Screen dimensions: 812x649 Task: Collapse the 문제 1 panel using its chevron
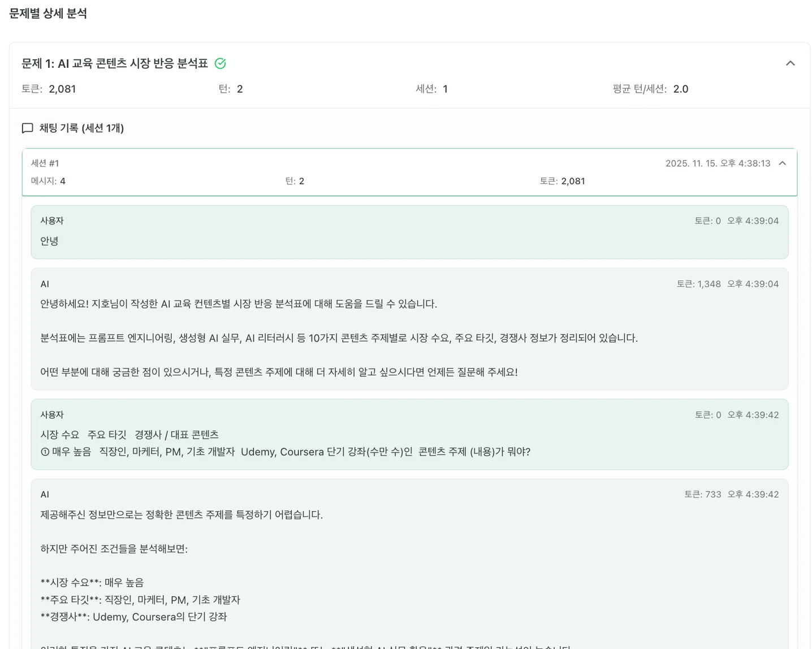click(790, 63)
